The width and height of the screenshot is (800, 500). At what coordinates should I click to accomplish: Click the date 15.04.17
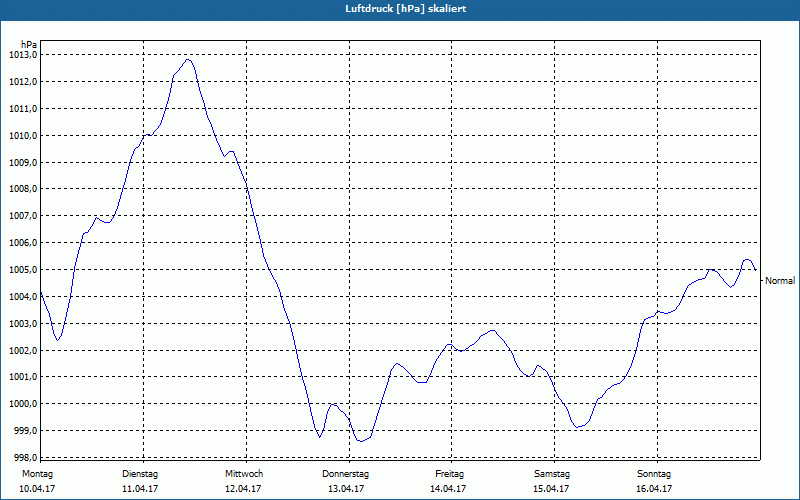coord(551,489)
